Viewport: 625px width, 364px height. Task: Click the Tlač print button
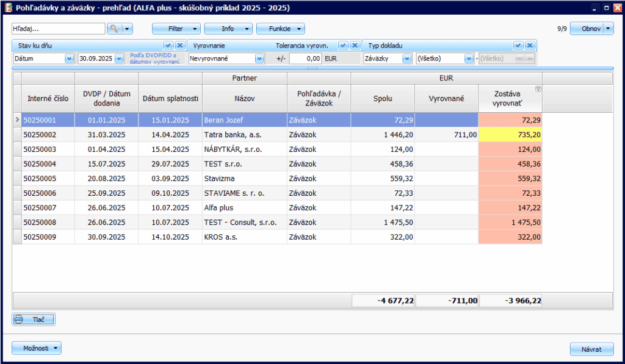34,319
